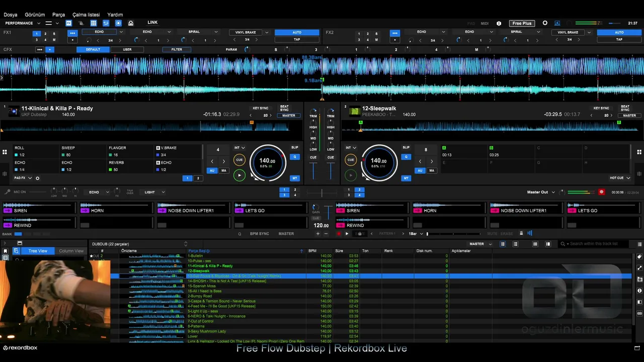Click the grey padlock icon in top toolbar
Screen dimensions: 644x362
pyautogui.click(x=81, y=23)
